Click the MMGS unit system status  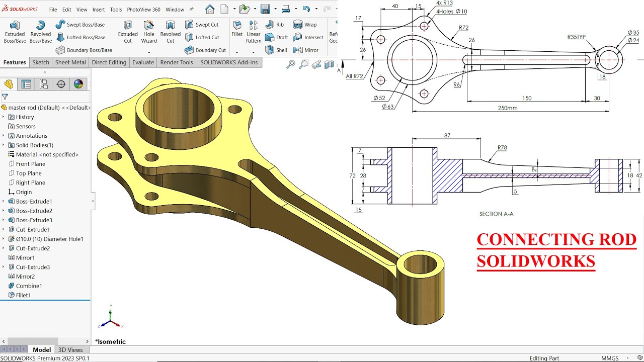click(x=610, y=358)
